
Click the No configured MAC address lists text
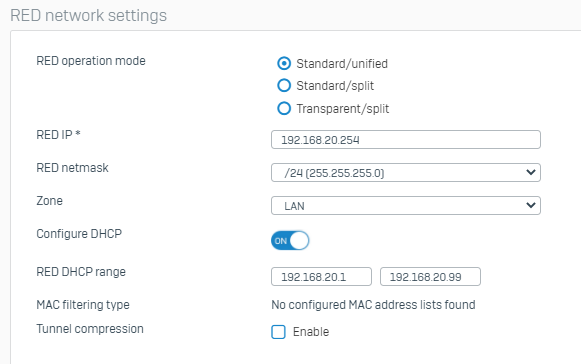coord(373,305)
